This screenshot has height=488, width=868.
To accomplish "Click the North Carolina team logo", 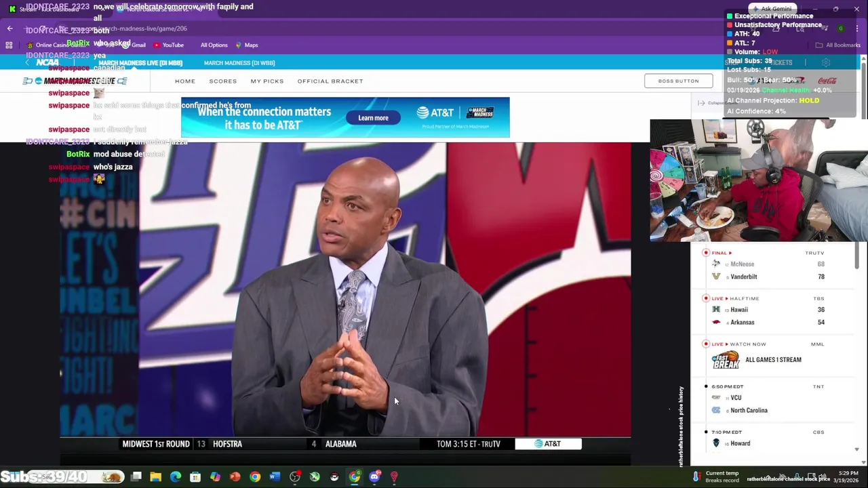I will click(716, 410).
